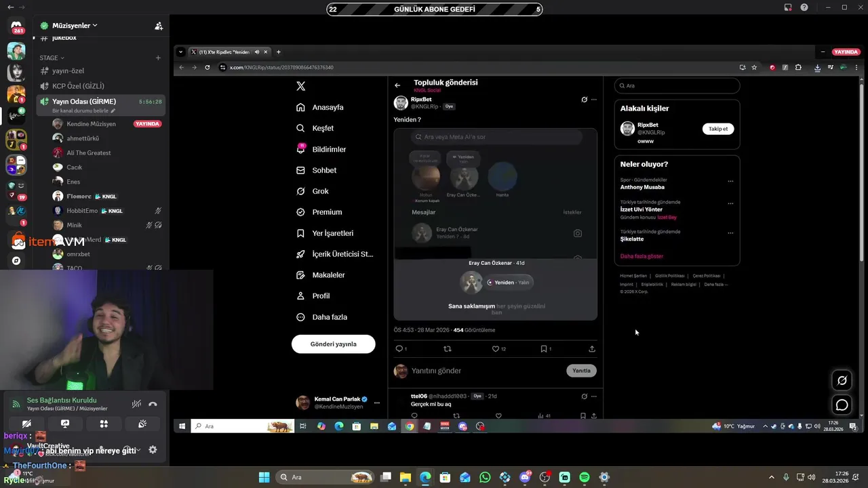868x488 pixels.
Task: Open Anthony Musaba trend
Action: point(642,187)
